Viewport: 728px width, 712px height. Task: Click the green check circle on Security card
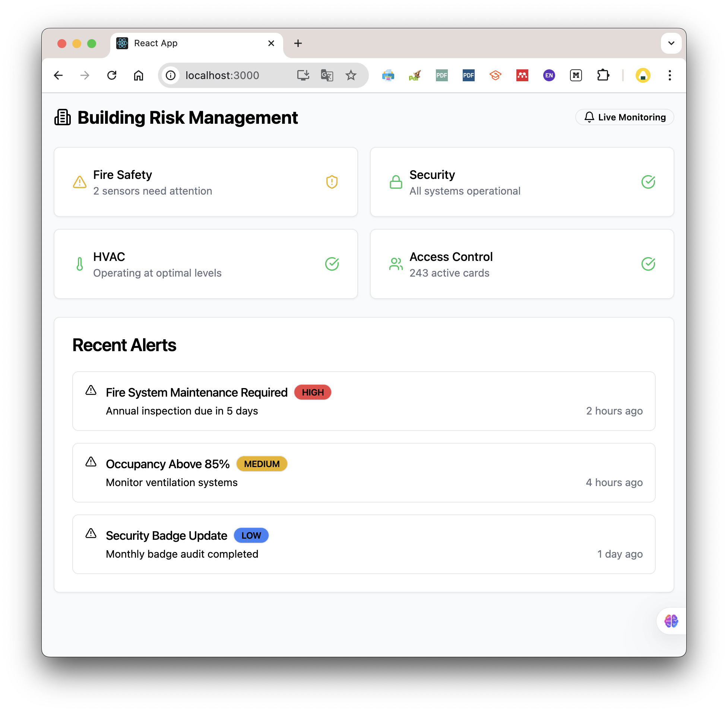(x=648, y=182)
